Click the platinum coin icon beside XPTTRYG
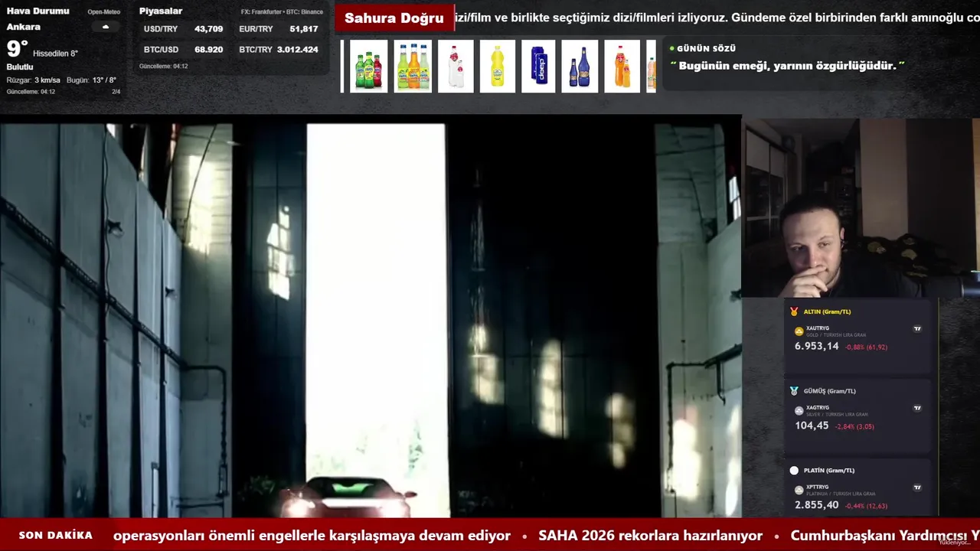The width and height of the screenshot is (980, 551). pyautogui.click(x=799, y=490)
